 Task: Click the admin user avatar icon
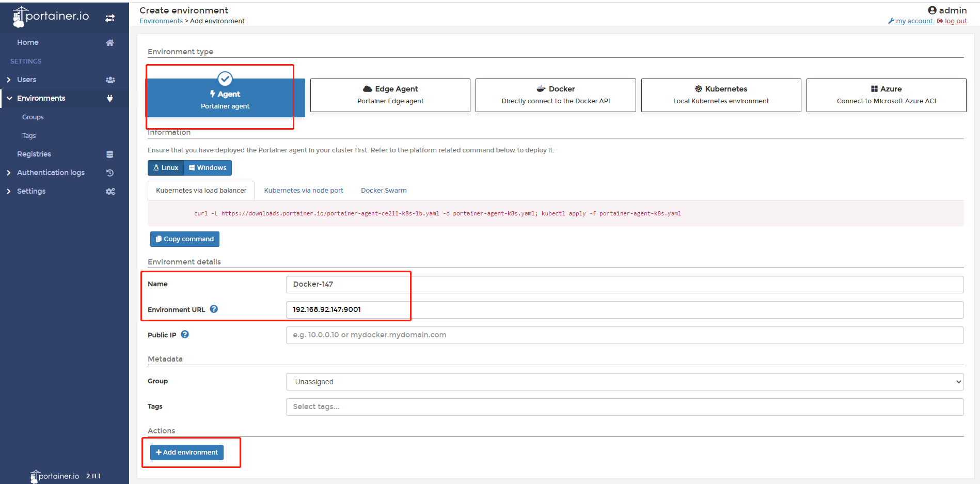pos(932,10)
